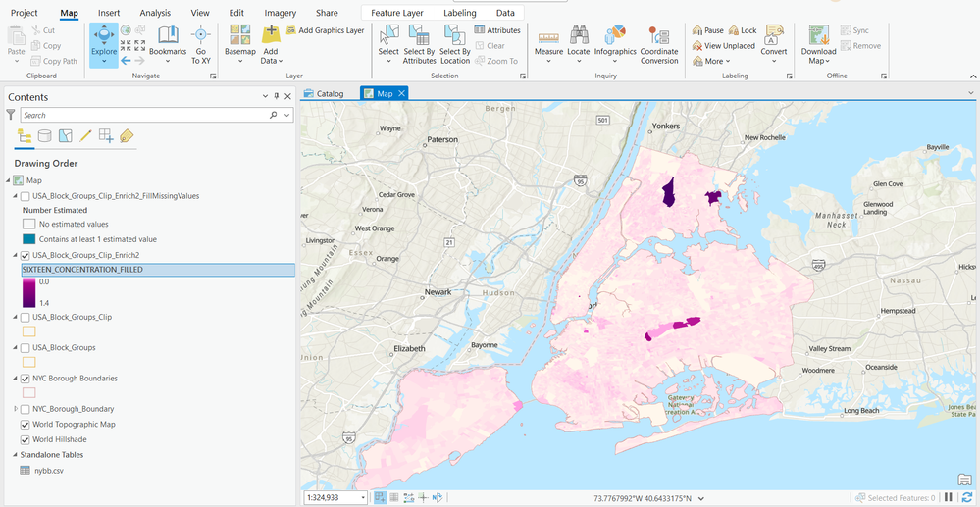Open the Coordinate Conversion tool
980x507 pixels.
coord(659,44)
